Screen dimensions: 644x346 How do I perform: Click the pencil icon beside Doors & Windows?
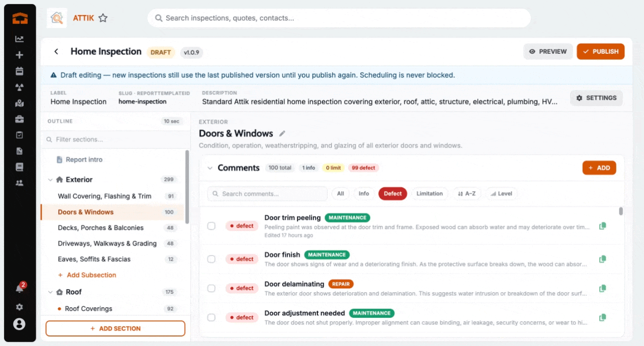pyautogui.click(x=282, y=133)
